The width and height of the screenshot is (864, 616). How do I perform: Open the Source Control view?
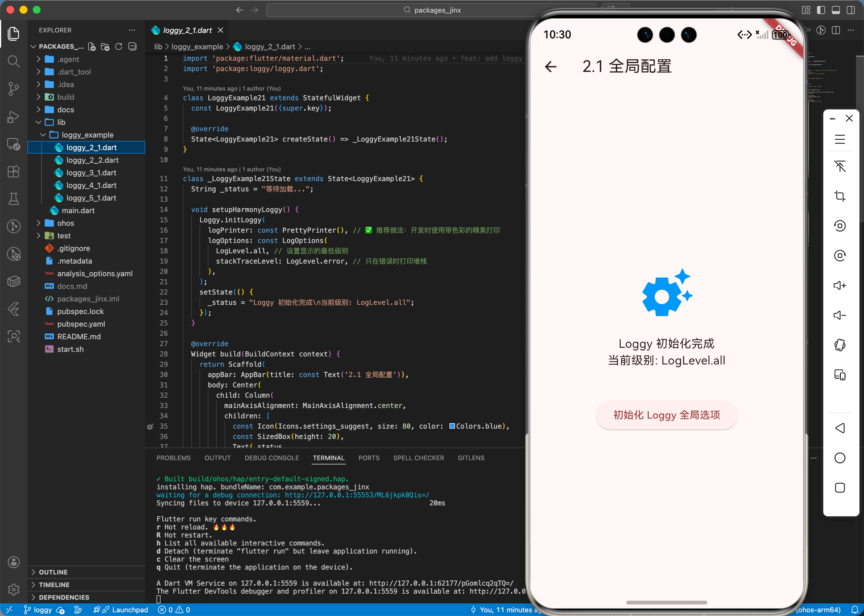click(x=14, y=89)
